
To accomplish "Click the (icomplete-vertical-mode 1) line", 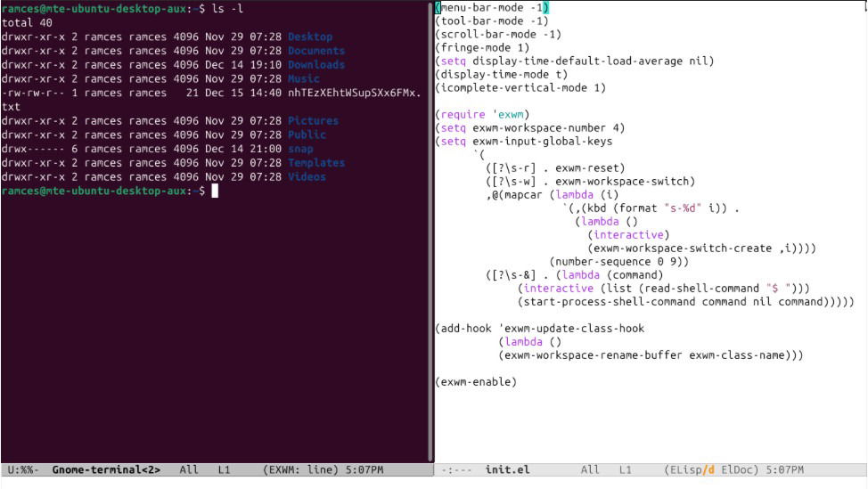I will (520, 87).
